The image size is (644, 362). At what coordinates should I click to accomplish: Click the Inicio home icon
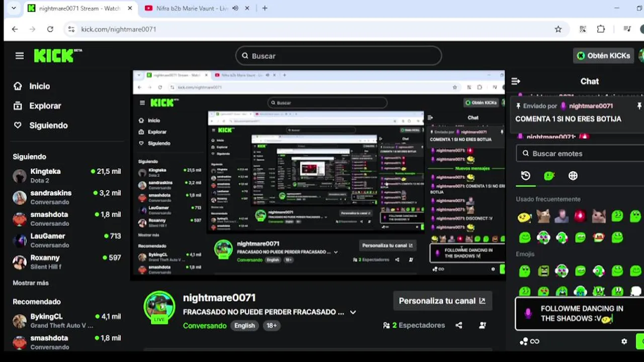[18, 86]
